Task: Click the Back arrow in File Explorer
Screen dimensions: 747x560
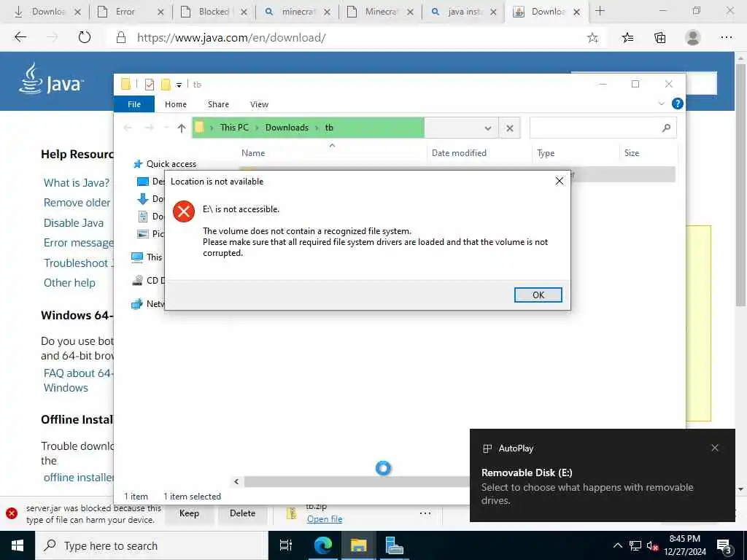Action: (128, 128)
